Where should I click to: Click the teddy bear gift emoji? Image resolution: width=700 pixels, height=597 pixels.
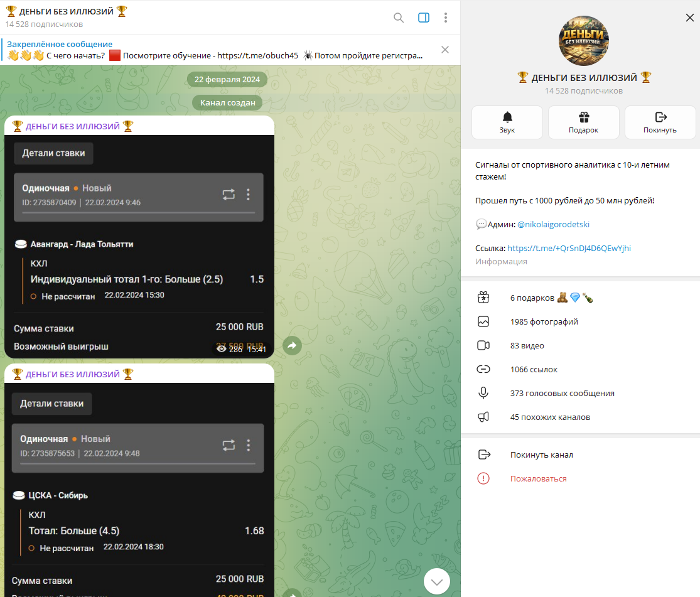[x=563, y=298]
